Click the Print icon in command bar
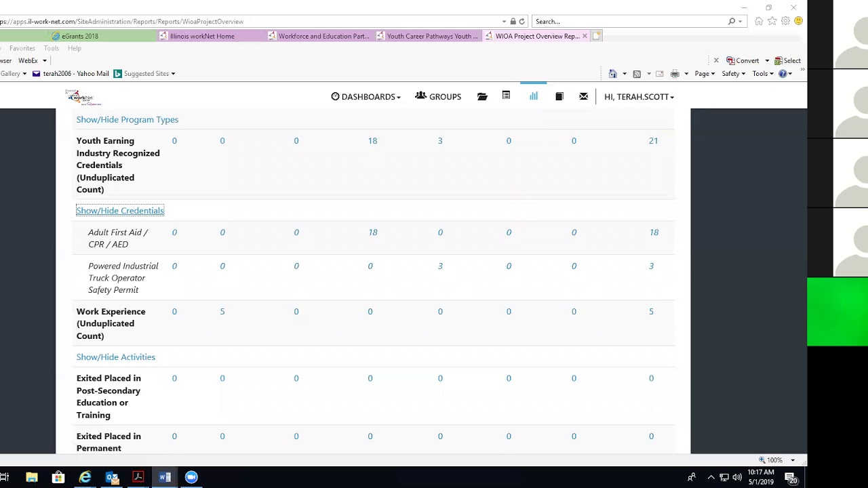The image size is (868, 488). pos(675,74)
